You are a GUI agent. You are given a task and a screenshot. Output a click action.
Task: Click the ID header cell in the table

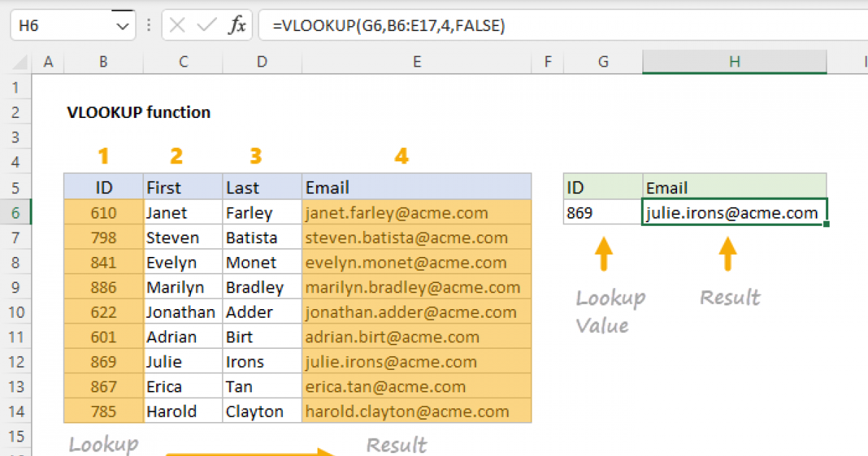point(103,187)
